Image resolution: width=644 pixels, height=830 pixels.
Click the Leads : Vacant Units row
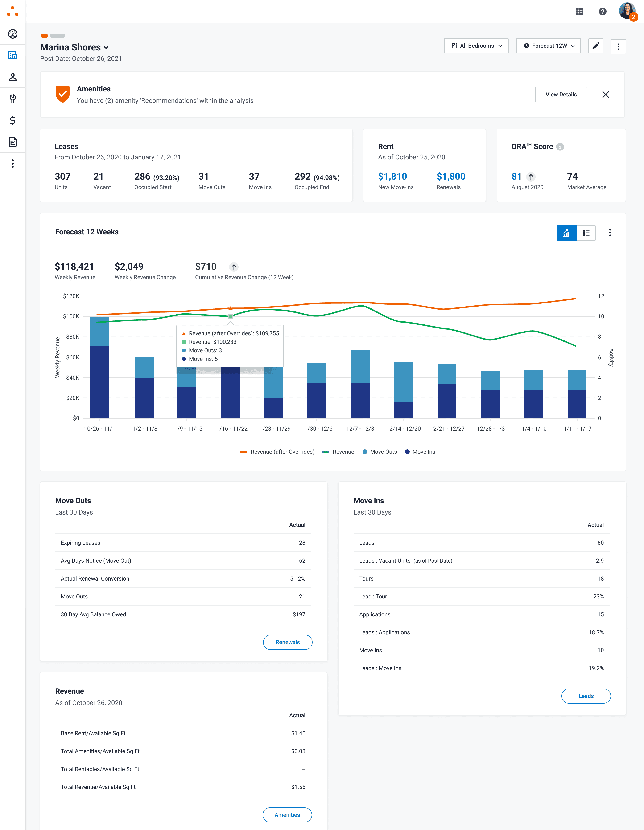(481, 560)
